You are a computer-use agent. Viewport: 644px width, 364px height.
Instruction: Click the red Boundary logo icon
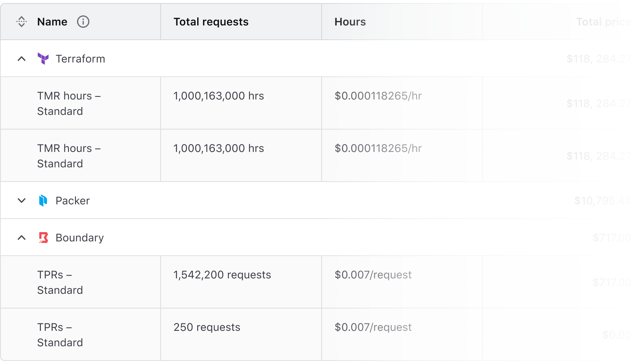pos(44,238)
